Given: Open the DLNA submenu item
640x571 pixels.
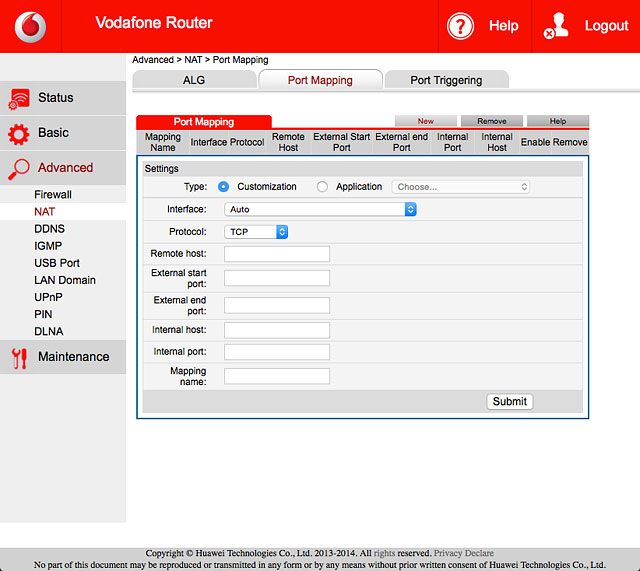Looking at the screenshot, I should tap(49, 332).
